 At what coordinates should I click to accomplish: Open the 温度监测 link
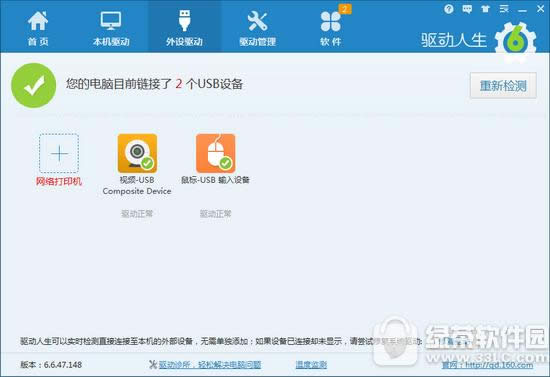tap(311, 365)
